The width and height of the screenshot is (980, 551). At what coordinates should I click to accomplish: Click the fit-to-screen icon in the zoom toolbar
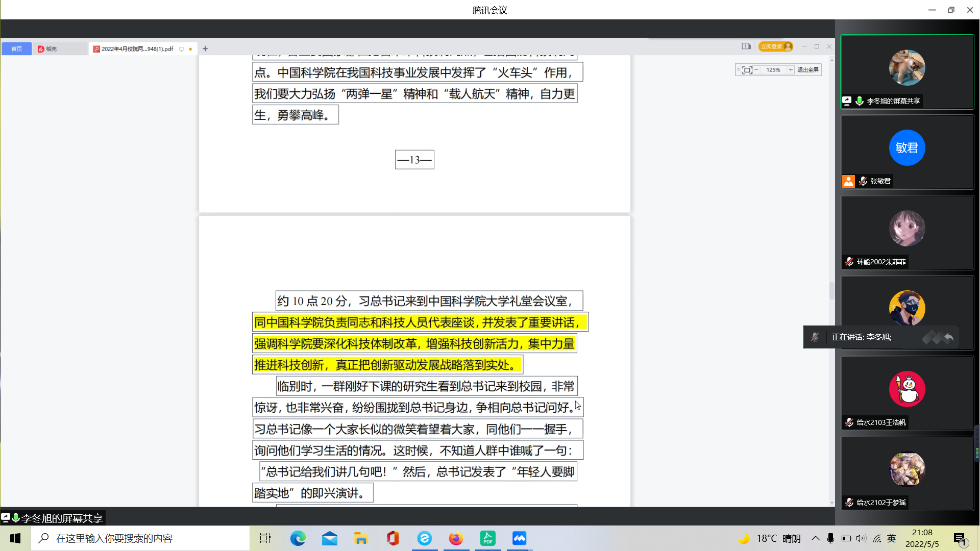coord(747,70)
